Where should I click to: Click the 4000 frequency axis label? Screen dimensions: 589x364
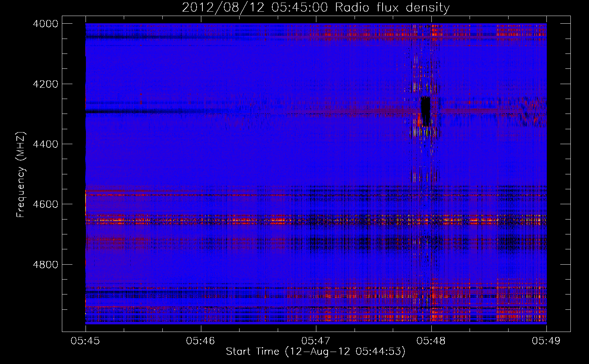[46, 24]
